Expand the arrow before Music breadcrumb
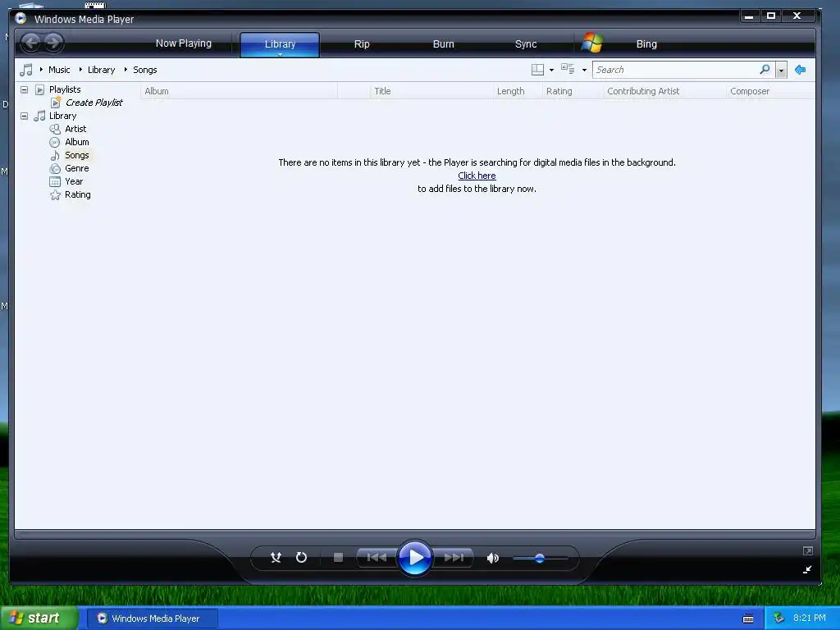840x630 pixels. coord(41,70)
